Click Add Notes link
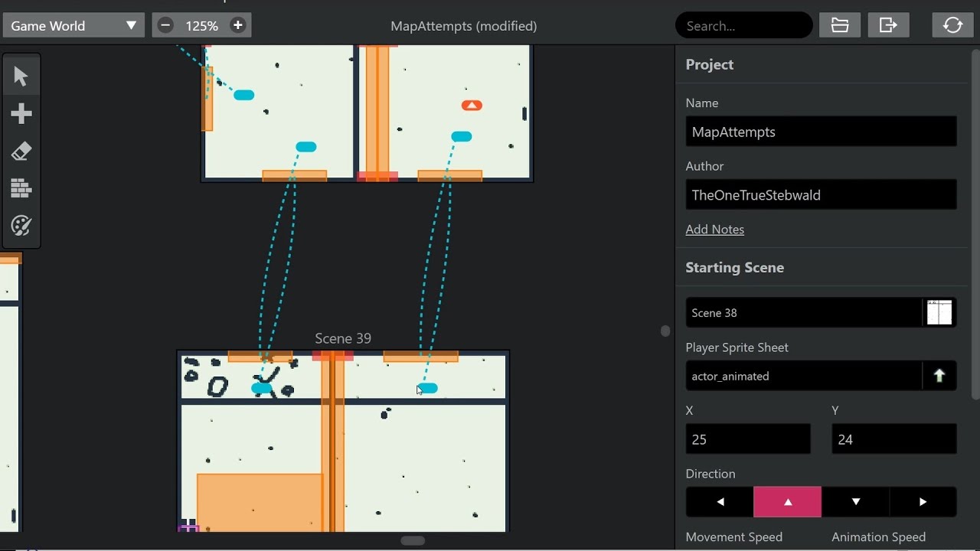 pos(714,230)
